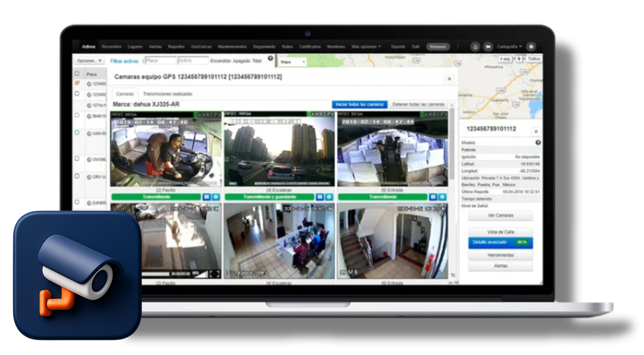Pause the Entrada camera transmission
Screen dimensions: 644x355
(433, 197)
